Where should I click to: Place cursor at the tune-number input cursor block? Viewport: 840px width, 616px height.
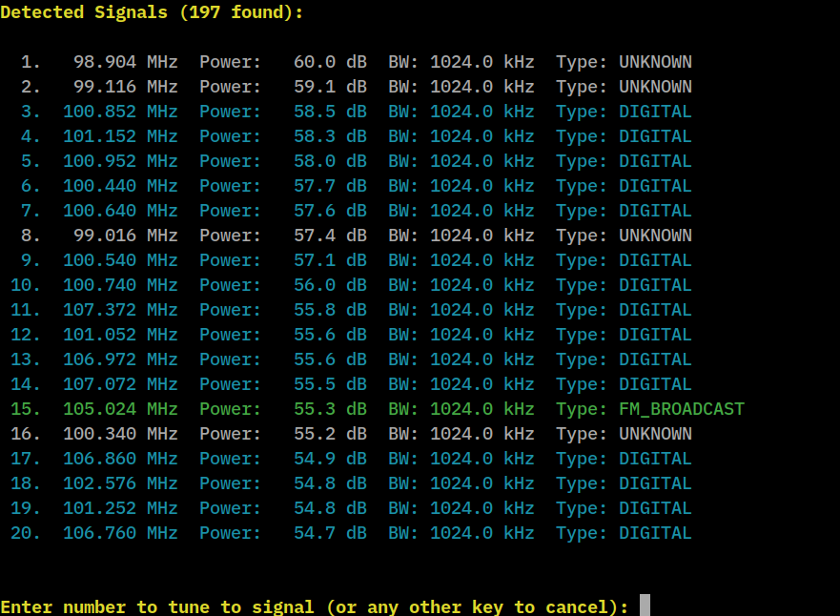[x=645, y=606]
